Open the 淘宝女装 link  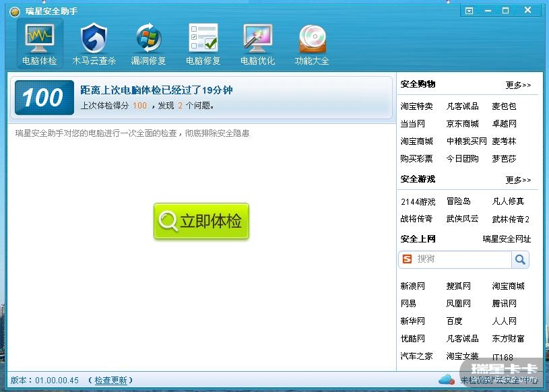(x=462, y=356)
